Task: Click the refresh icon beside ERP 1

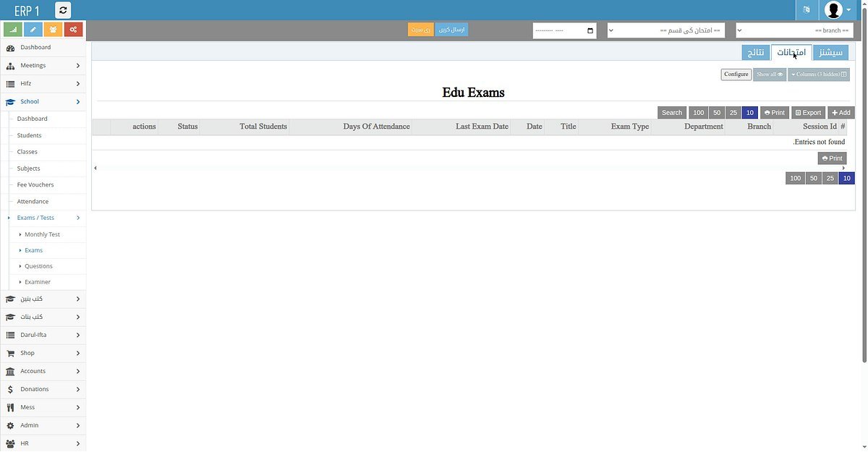Action: pos(63,10)
